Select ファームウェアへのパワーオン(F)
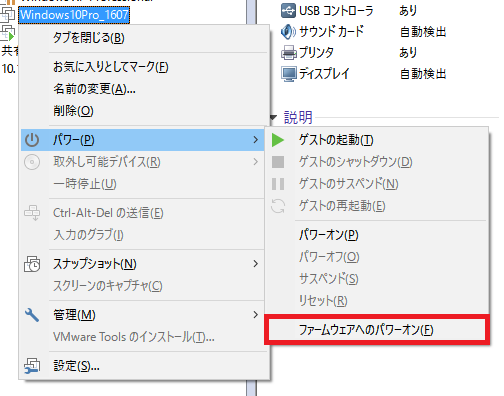Image resolution: width=504 pixels, height=396 pixels. click(x=377, y=330)
